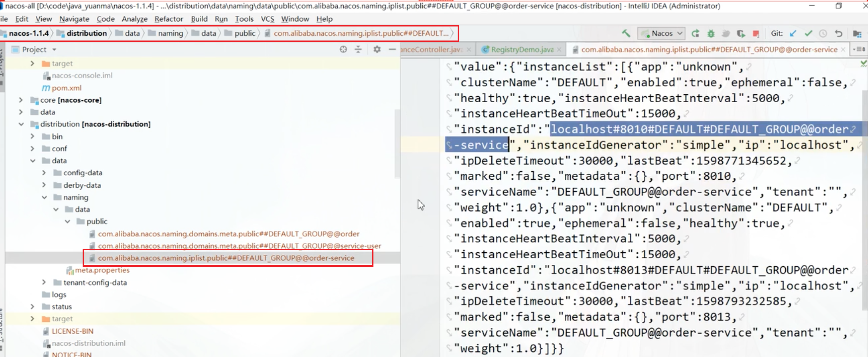Show Git history clock icon

823,33
